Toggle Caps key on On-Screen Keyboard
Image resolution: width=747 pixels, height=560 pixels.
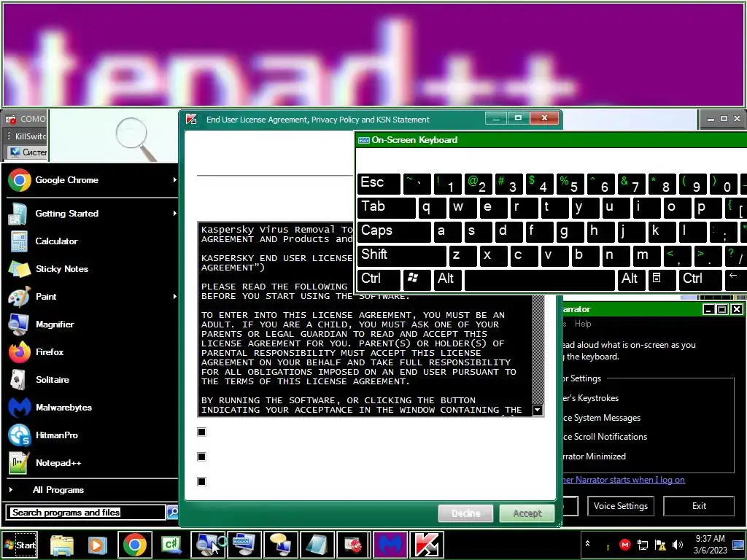(394, 231)
